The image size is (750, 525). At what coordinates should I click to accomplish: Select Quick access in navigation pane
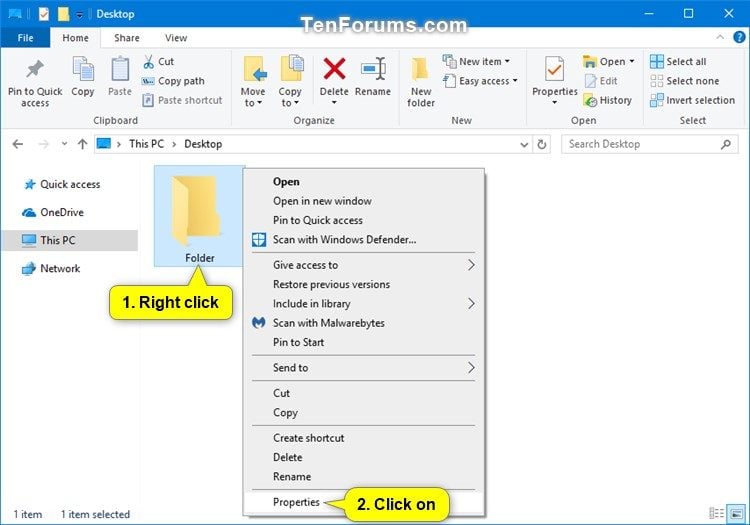62,184
